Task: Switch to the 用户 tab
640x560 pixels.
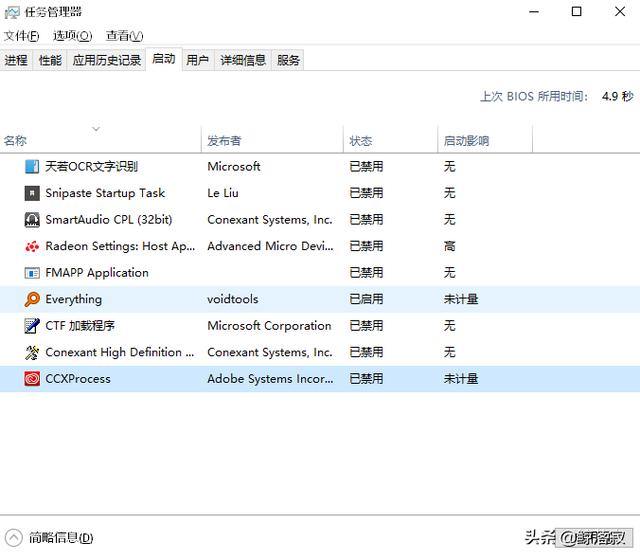Action: [198, 60]
